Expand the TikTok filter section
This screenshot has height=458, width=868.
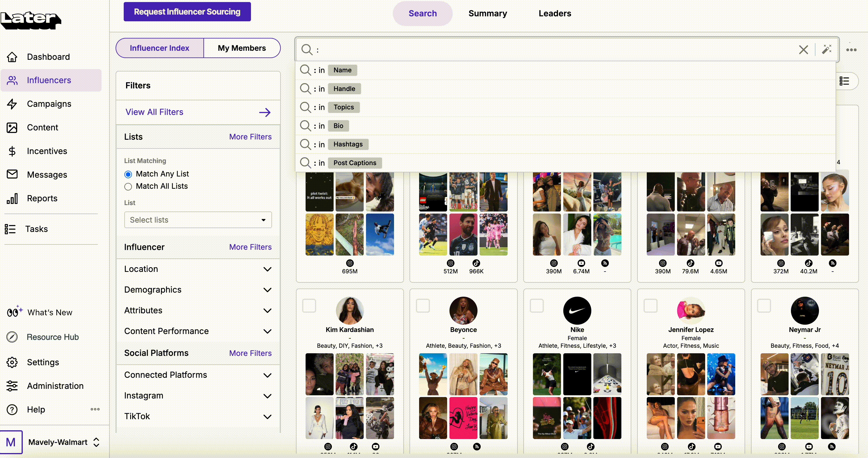click(x=198, y=416)
